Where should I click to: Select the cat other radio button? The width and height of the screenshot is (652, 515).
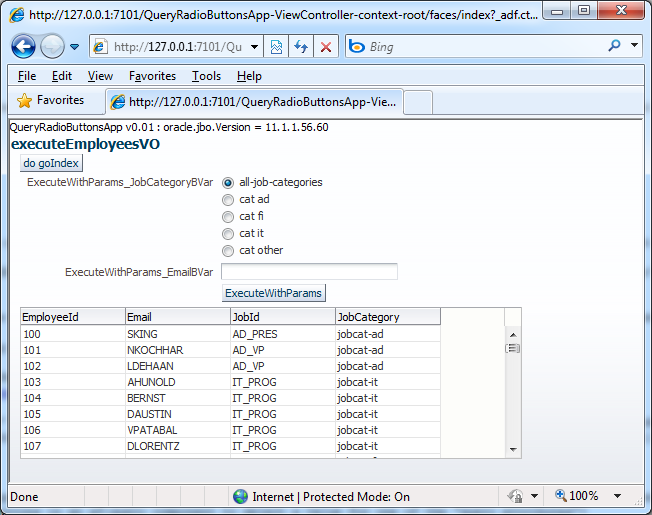tap(228, 251)
